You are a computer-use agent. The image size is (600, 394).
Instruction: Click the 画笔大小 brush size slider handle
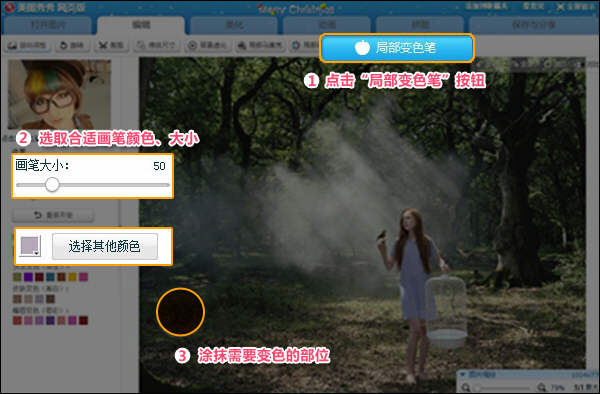pos(52,184)
